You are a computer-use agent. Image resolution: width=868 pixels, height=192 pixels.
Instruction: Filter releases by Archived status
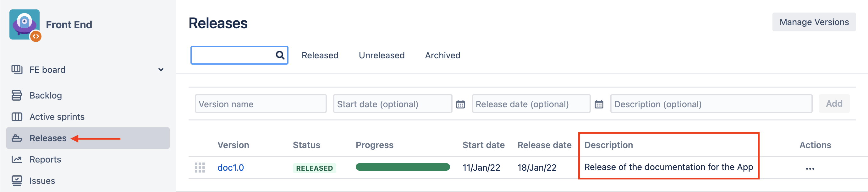[442, 55]
